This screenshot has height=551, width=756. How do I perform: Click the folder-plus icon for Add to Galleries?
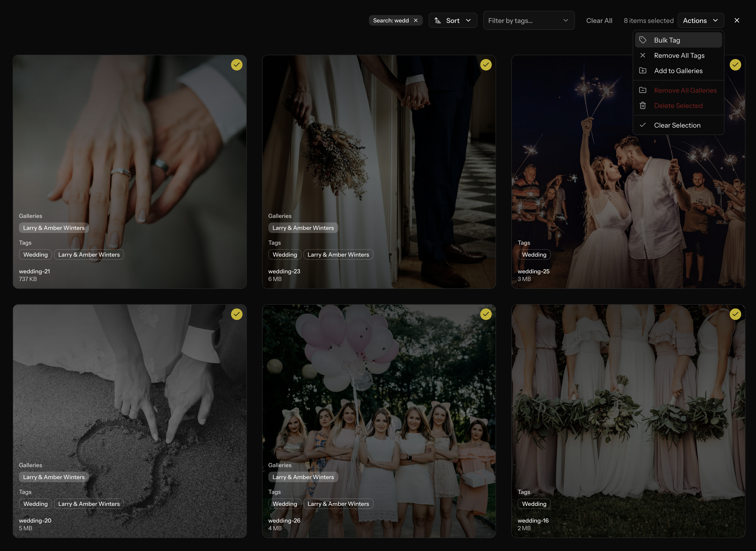pos(643,71)
